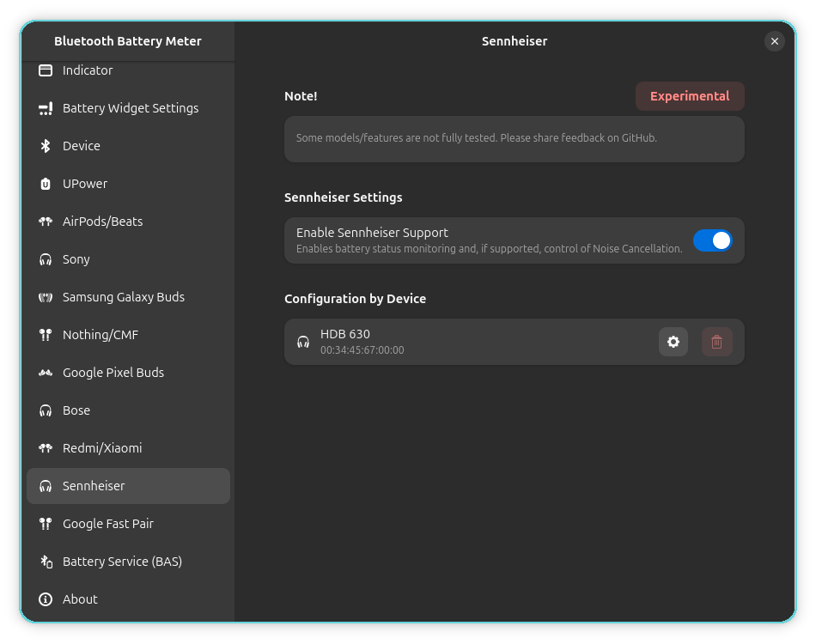Click the Bluetooth Battery Meter title
The height and width of the screenshot is (644, 816).
point(128,41)
